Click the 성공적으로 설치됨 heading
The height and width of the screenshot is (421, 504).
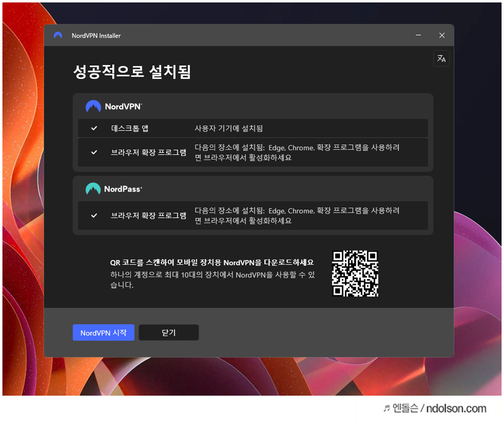[132, 72]
